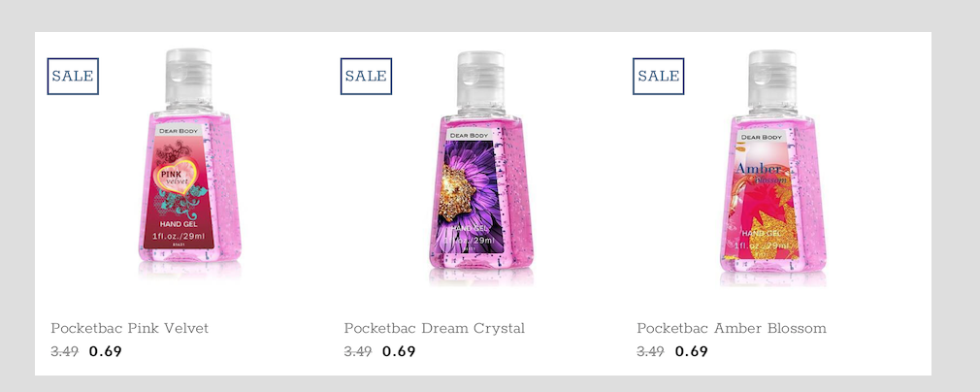
Task: Click the SALE badge on Dream Crystal
Action: pyautogui.click(x=366, y=76)
